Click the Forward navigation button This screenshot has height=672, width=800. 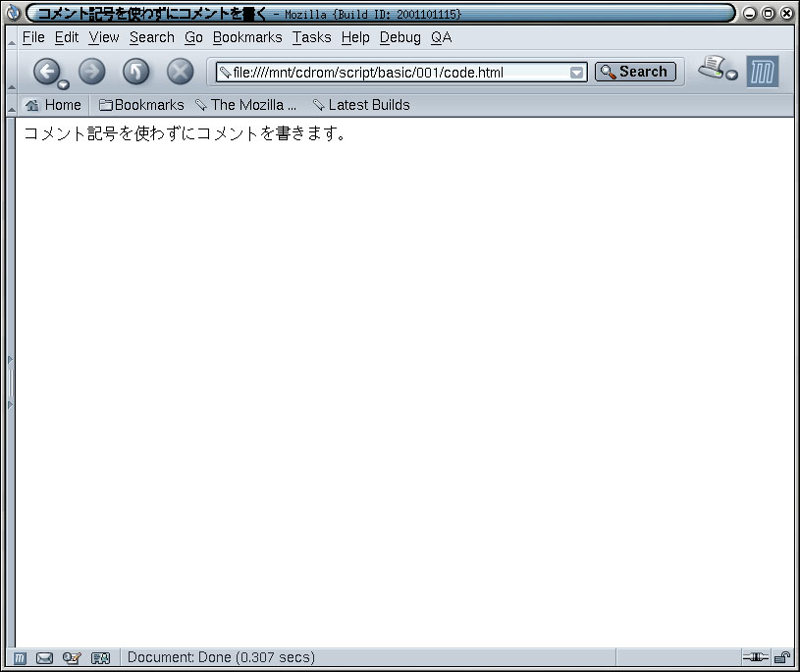pyautogui.click(x=92, y=72)
